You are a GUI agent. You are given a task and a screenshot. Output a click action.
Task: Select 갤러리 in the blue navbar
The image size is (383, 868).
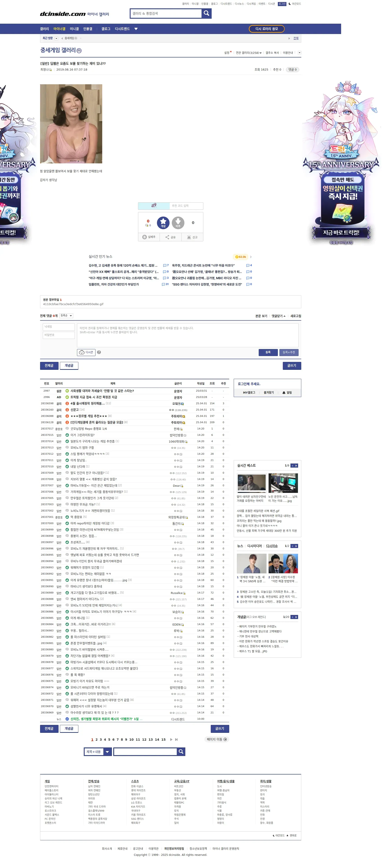coord(44,29)
